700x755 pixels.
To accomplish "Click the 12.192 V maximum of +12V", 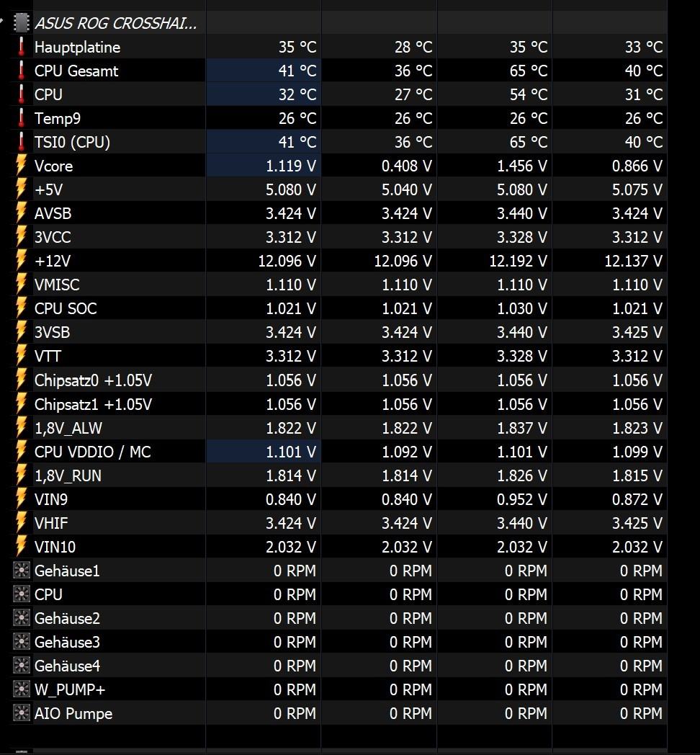I will (x=518, y=261).
